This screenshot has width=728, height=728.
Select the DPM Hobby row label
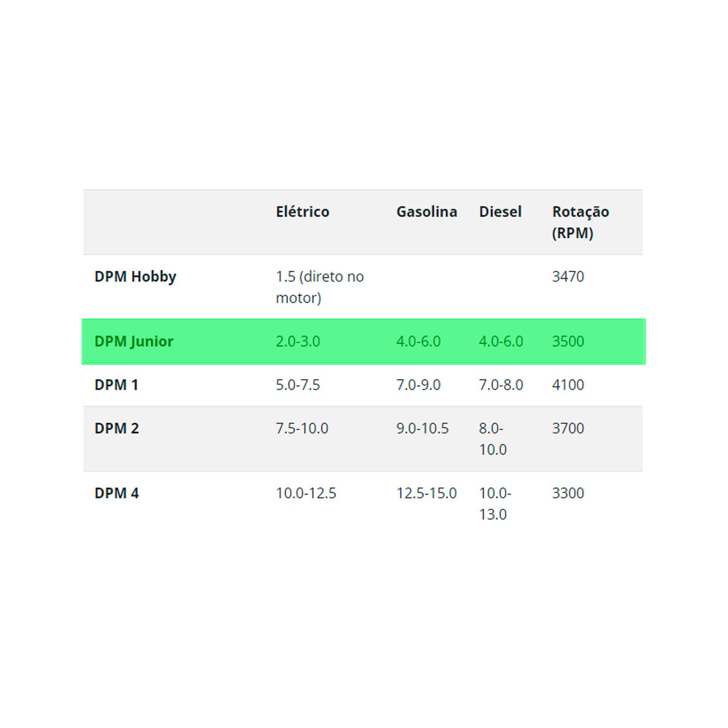(x=135, y=277)
